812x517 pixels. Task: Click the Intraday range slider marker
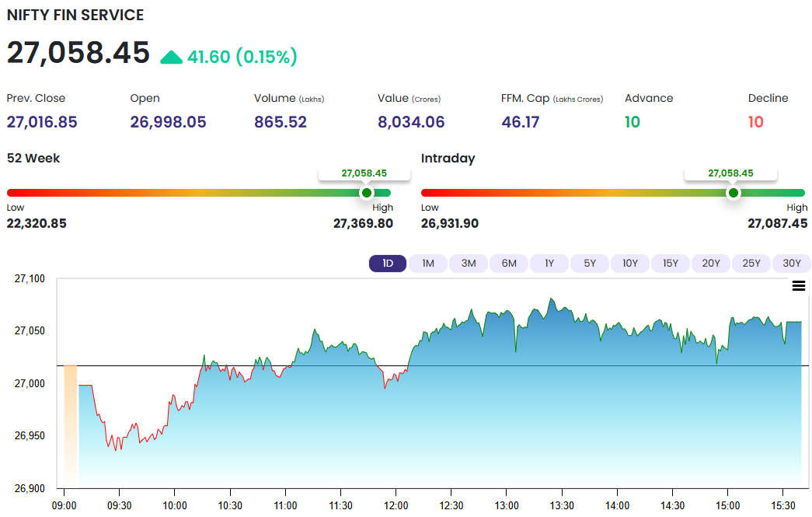(734, 193)
